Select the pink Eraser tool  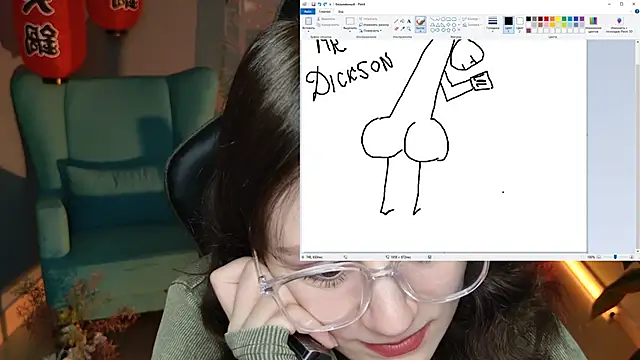click(x=396, y=29)
